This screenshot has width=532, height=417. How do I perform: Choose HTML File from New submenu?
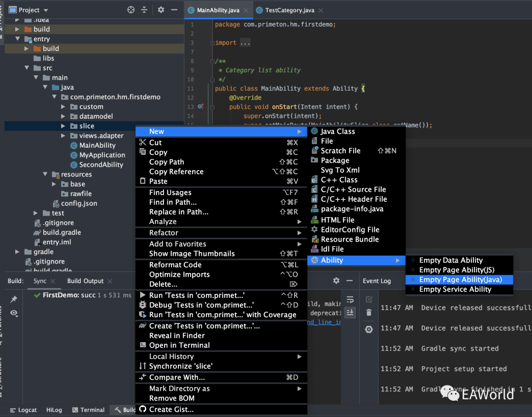click(356, 220)
